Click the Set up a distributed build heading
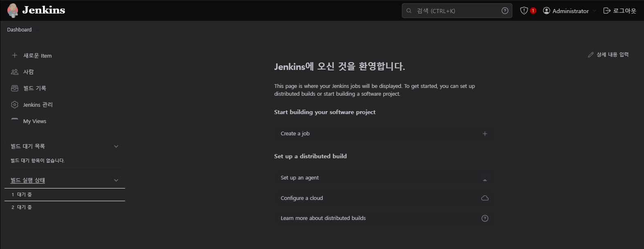Image resolution: width=644 pixels, height=249 pixels. pos(310,156)
